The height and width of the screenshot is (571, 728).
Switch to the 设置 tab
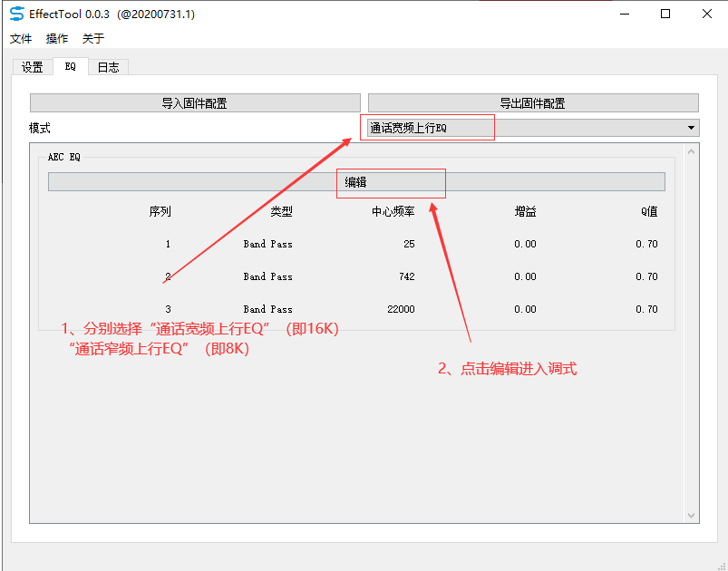(33, 67)
